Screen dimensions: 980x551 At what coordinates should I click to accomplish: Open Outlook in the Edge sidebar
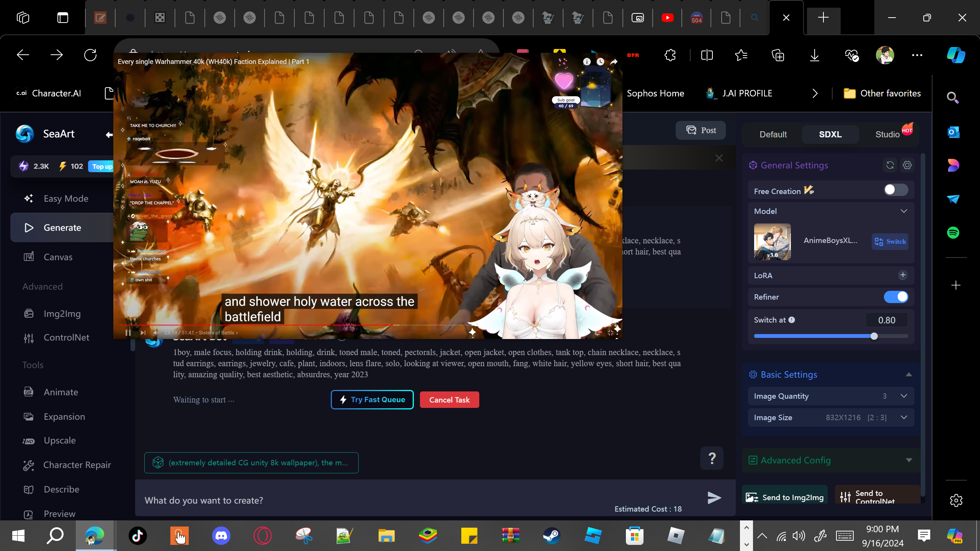point(953,132)
